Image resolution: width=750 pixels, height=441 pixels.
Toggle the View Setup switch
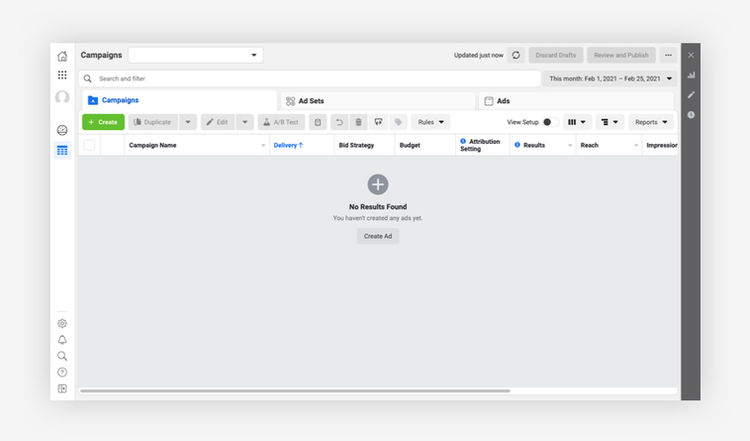tap(551, 122)
